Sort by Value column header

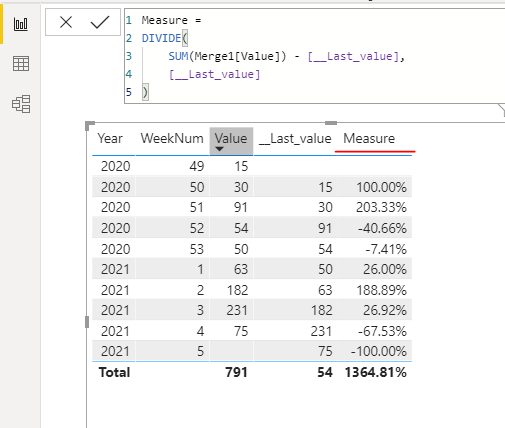click(x=231, y=141)
